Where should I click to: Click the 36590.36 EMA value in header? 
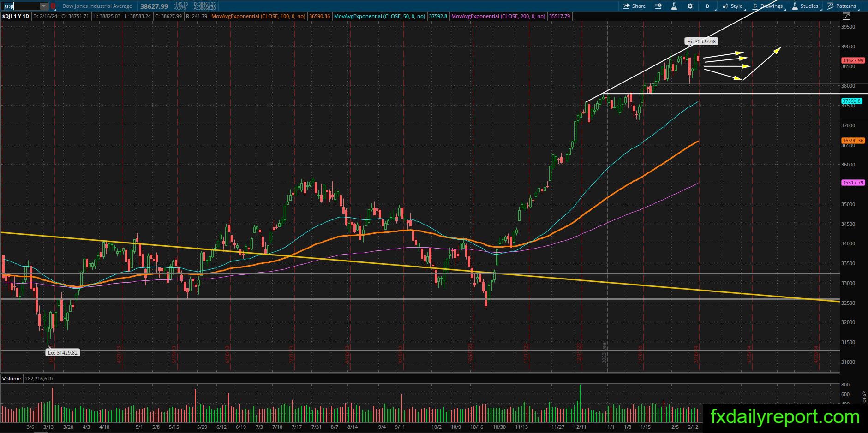click(319, 16)
